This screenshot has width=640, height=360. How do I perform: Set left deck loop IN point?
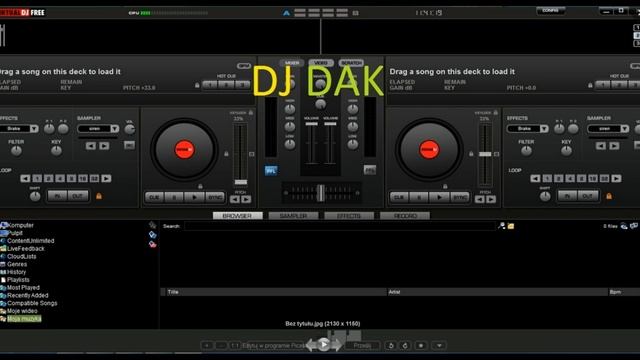pos(57,196)
